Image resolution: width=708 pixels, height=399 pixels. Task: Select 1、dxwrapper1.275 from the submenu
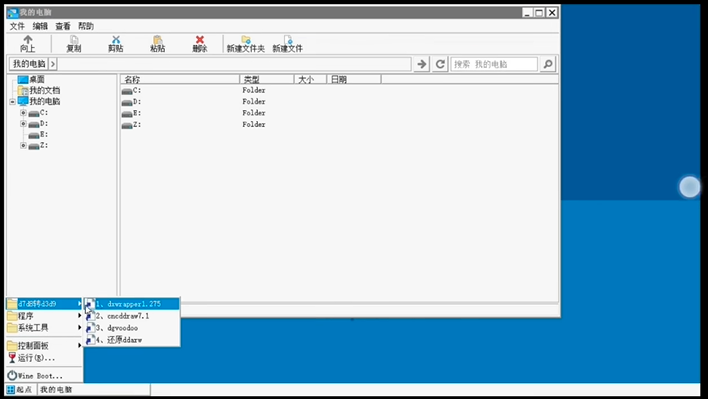point(132,304)
